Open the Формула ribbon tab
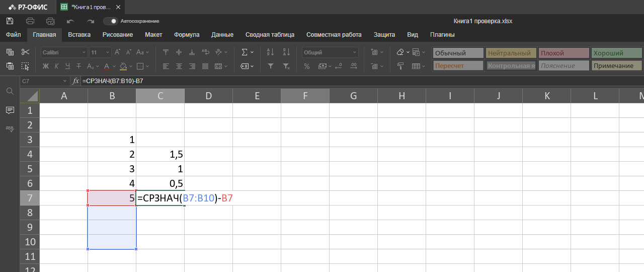Screen dimensions: 644x272 tap(187, 35)
